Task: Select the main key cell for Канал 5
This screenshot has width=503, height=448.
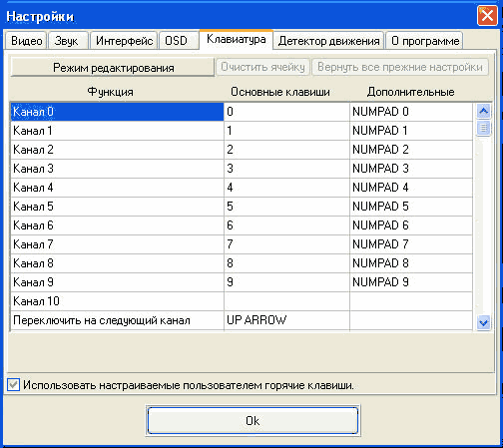Action: [x=286, y=207]
